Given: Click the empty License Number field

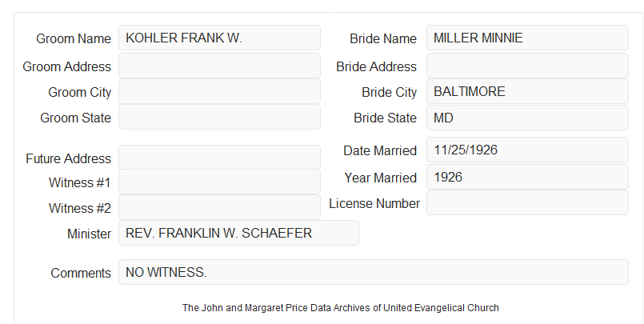Looking at the screenshot, I should point(527,202).
